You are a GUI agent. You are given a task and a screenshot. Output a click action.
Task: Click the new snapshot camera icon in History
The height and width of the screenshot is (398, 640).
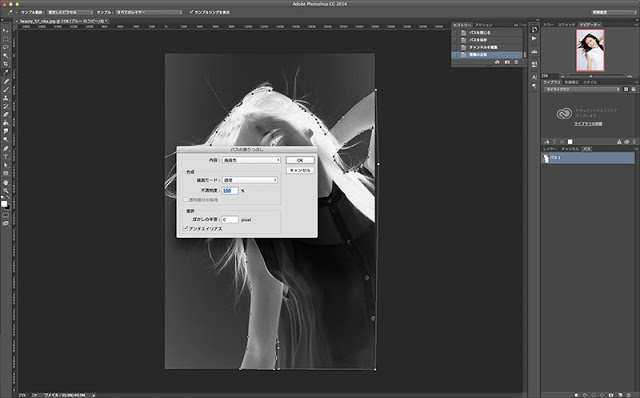click(507, 62)
